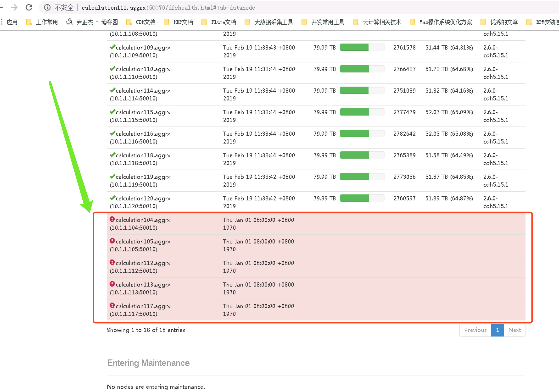
Task: Click block count 2782642
Action: (x=404, y=134)
